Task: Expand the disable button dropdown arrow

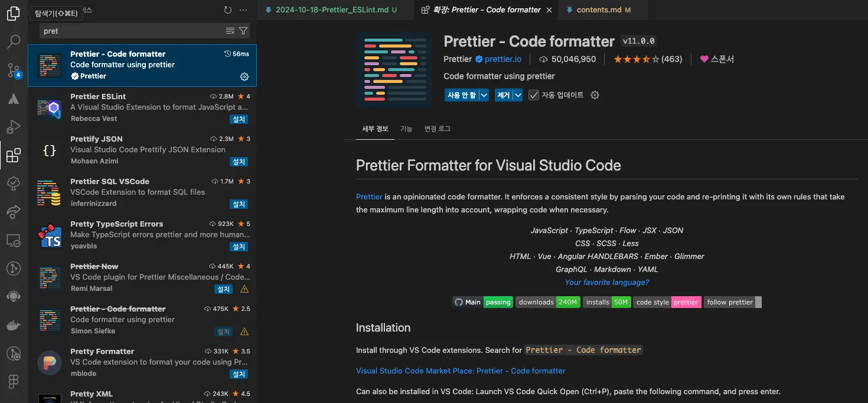Action: (x=484, y=95)
